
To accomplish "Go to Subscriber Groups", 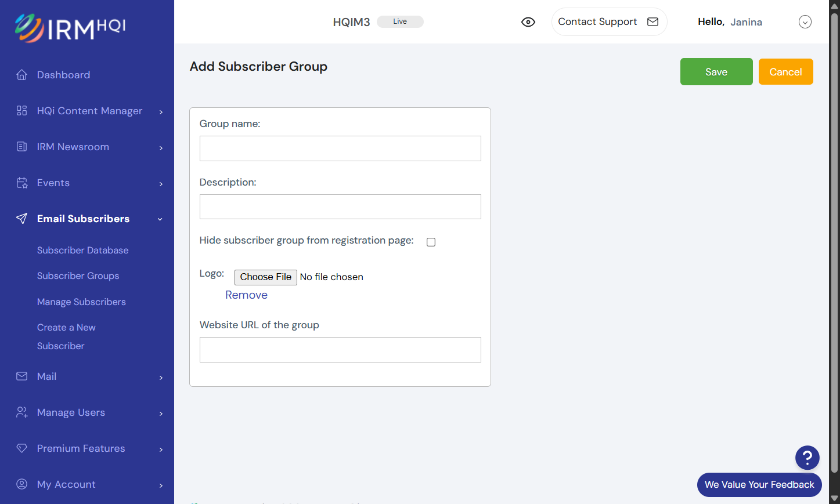I will click(78, 276).
